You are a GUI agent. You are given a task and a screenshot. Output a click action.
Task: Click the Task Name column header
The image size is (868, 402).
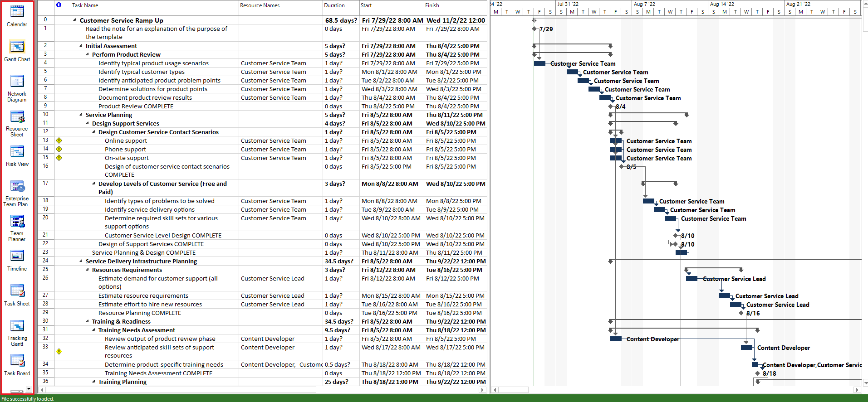coord(155,5)
